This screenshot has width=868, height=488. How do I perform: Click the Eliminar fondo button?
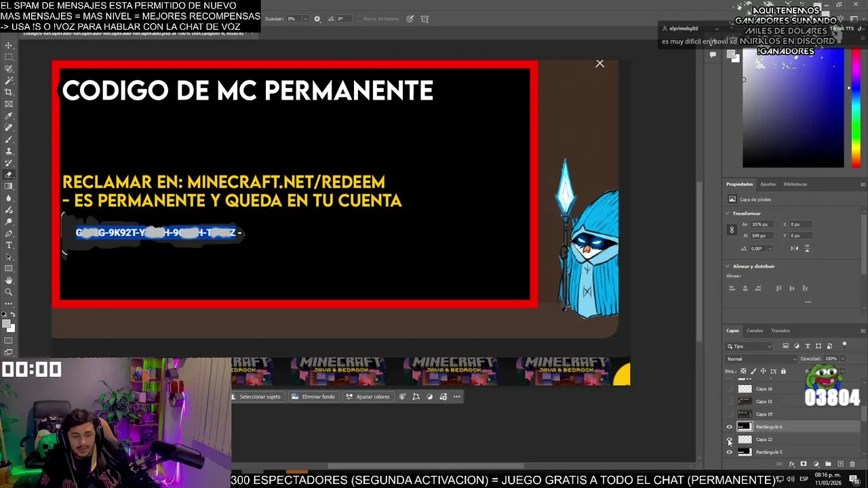(313, 396)
